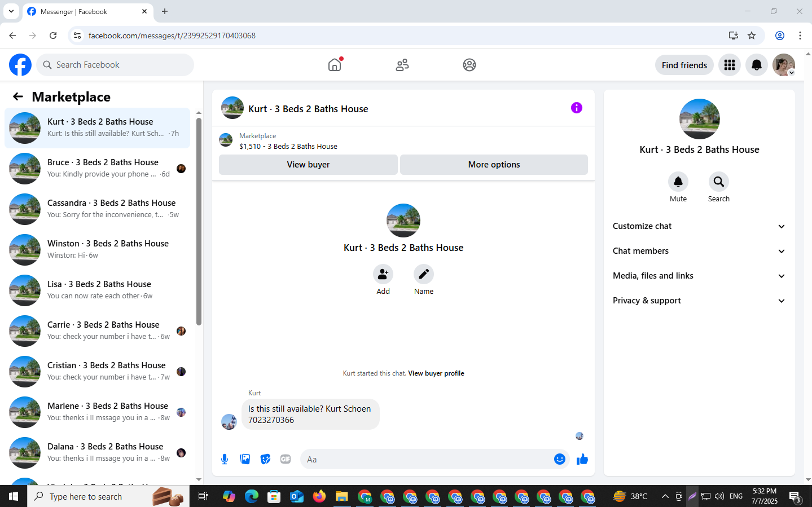812x507 pixels.
Task: Open Winston conversation
Action: click(x=97, y=250)
